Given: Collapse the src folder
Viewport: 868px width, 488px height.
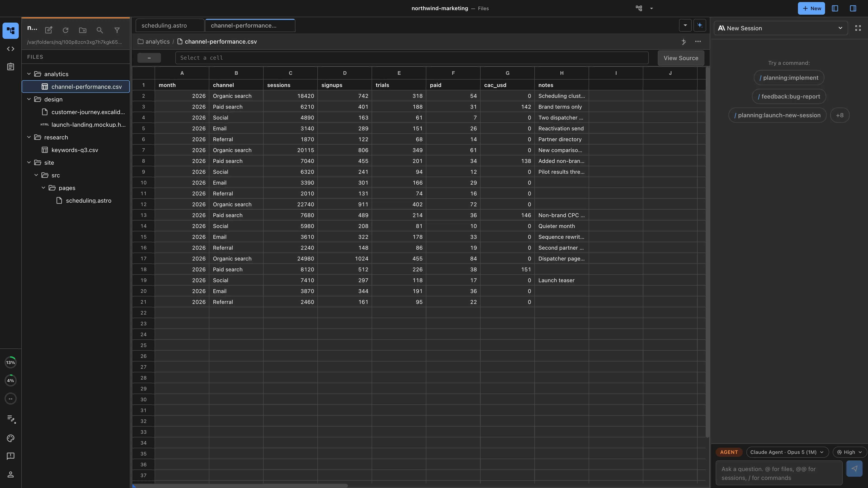Looking at the screenshot, I should click(36, 175).
